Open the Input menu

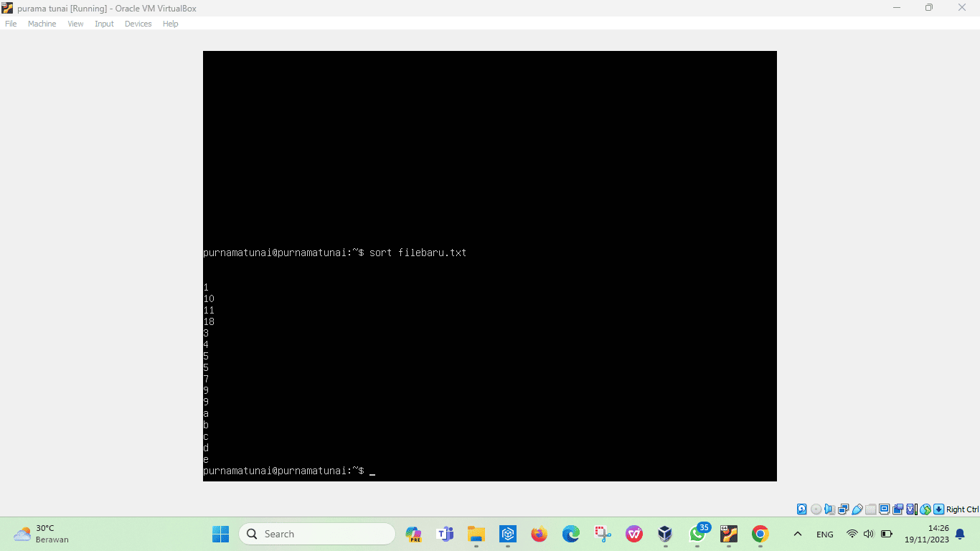(104, 24)
